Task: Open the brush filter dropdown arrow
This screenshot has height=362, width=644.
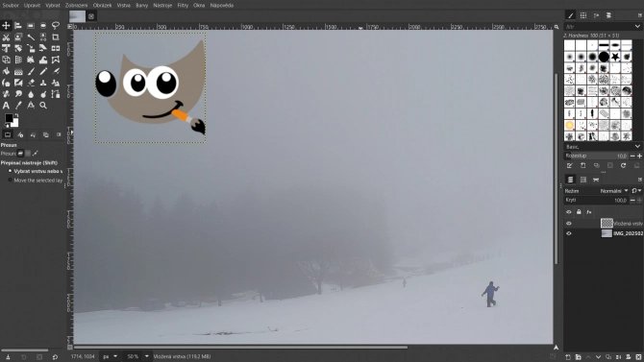Action: (x=637, y=26)
